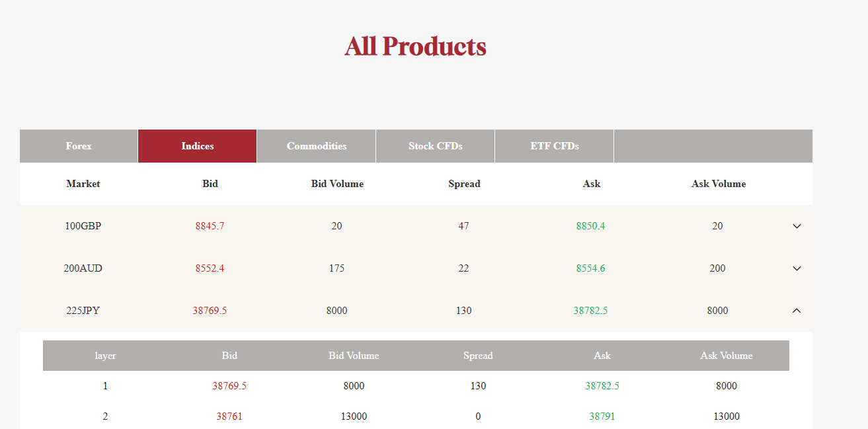Click 200AUD bid volume 175
This screenshot has width=868, height=429.
336,268
